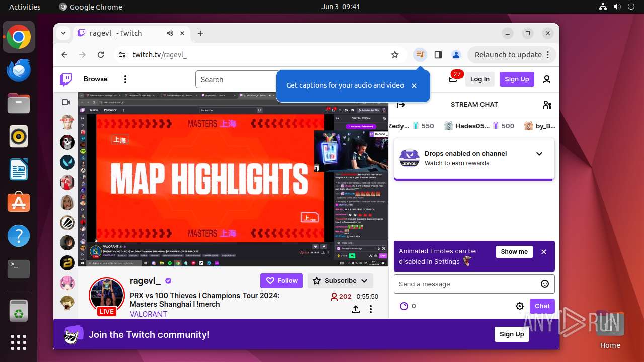The image size is (644, 362).
Task: Open a new Chrome tab
Action: click(200, 33)
